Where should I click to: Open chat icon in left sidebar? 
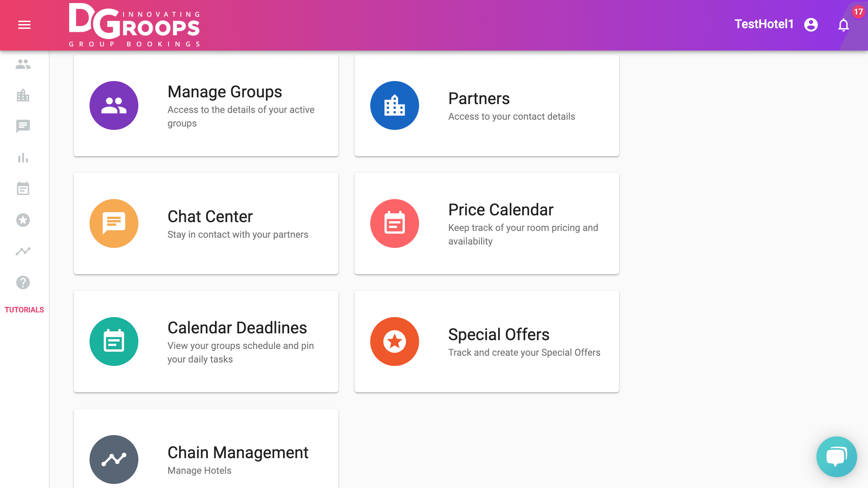[23, 126]
